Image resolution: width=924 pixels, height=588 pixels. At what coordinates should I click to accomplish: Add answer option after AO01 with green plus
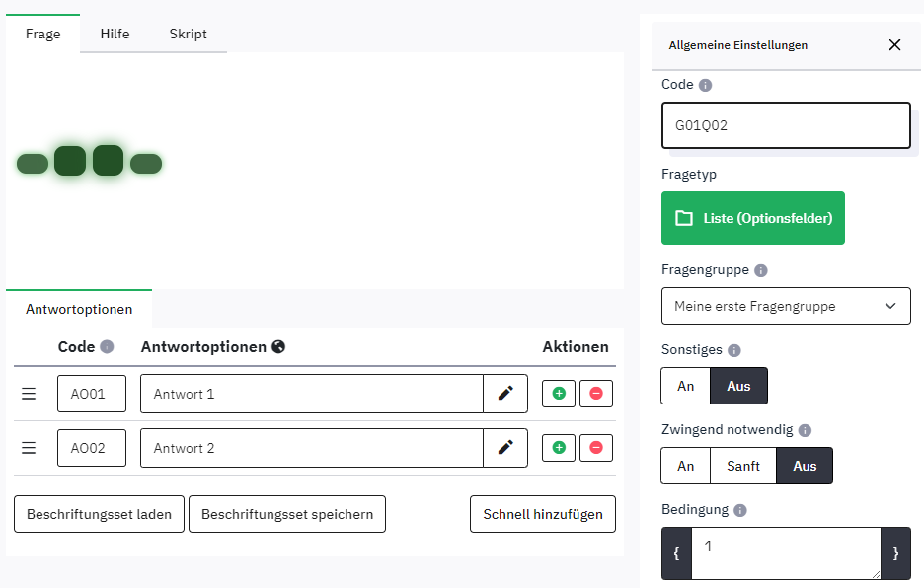(x=559, y=394)
